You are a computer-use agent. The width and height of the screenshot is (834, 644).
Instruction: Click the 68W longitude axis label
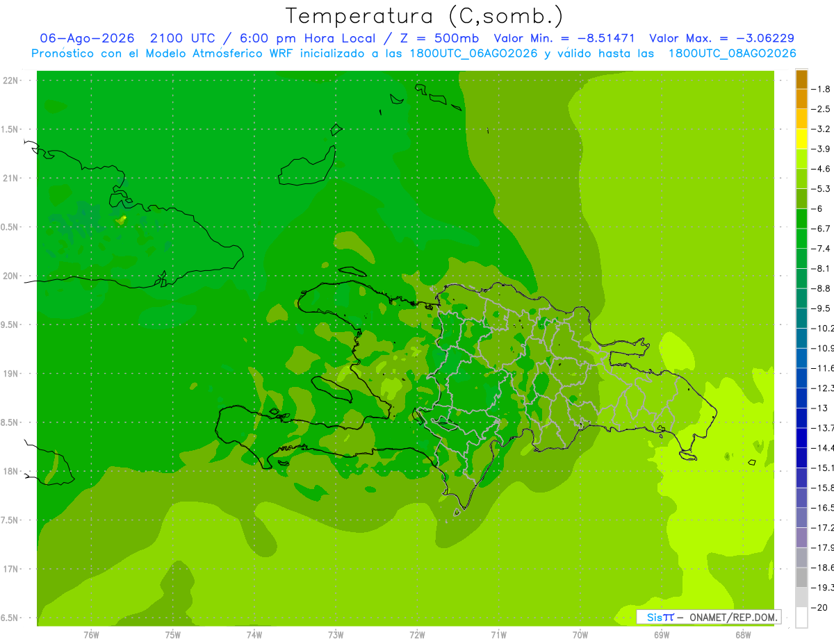coord(743,635)
